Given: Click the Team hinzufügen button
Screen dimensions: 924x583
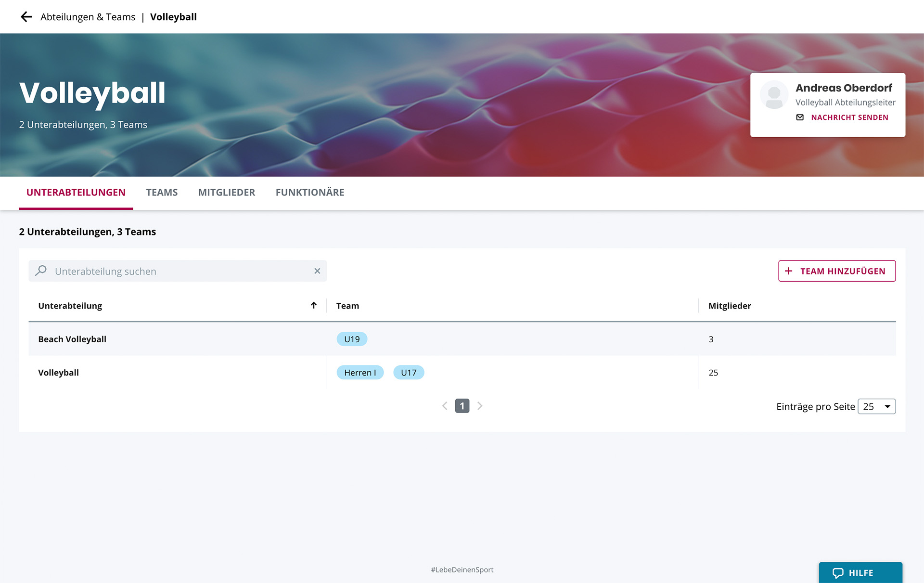Looking at the screenshot, I should click(836, 271).
